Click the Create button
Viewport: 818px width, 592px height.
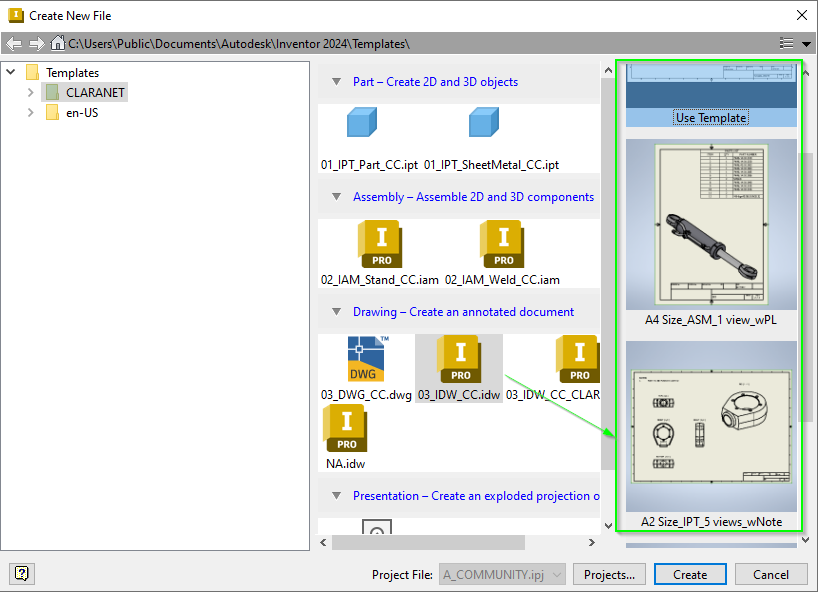tap(690, 574)
